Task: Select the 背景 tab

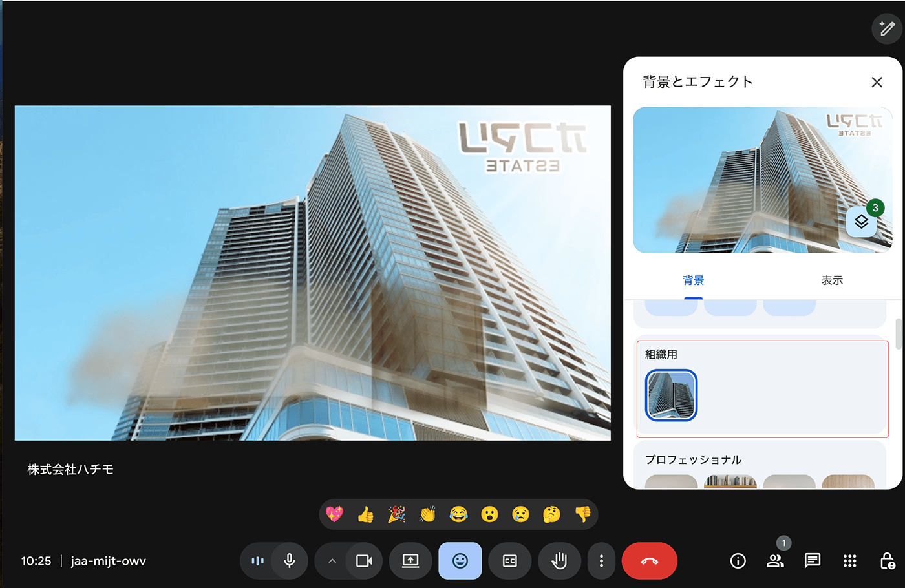Action: tap(693, 280)
